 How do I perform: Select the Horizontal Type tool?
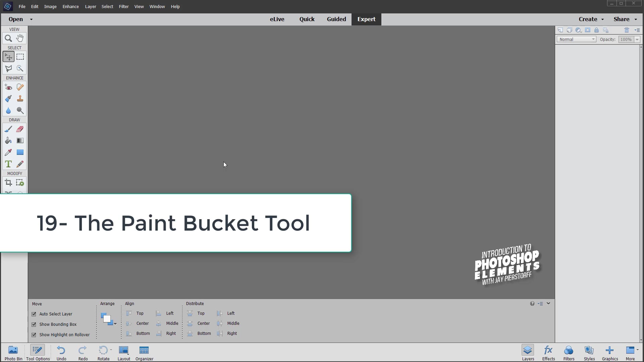pyautogui.click(x=8, y=164)
